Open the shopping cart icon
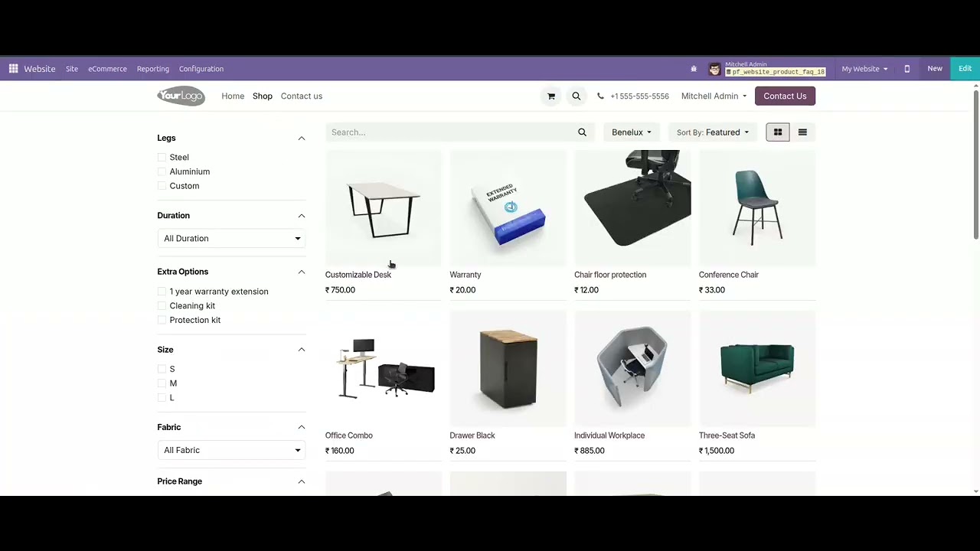The image size is (980, 551). [x=551, y=96]
